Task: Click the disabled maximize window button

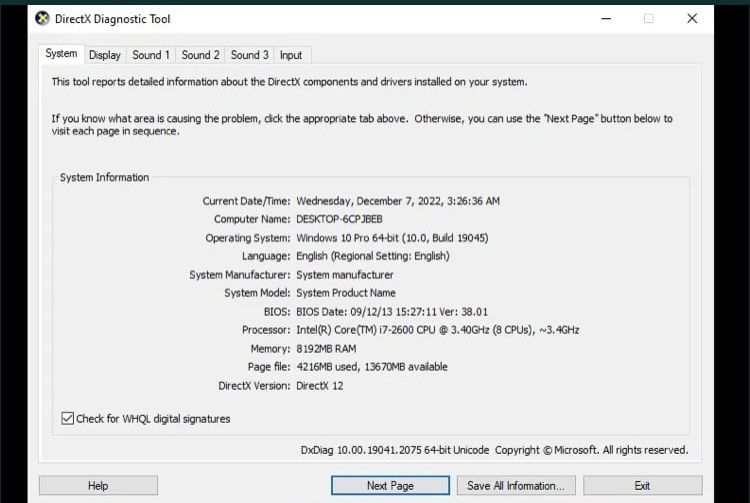Action: tap(649, 19)
